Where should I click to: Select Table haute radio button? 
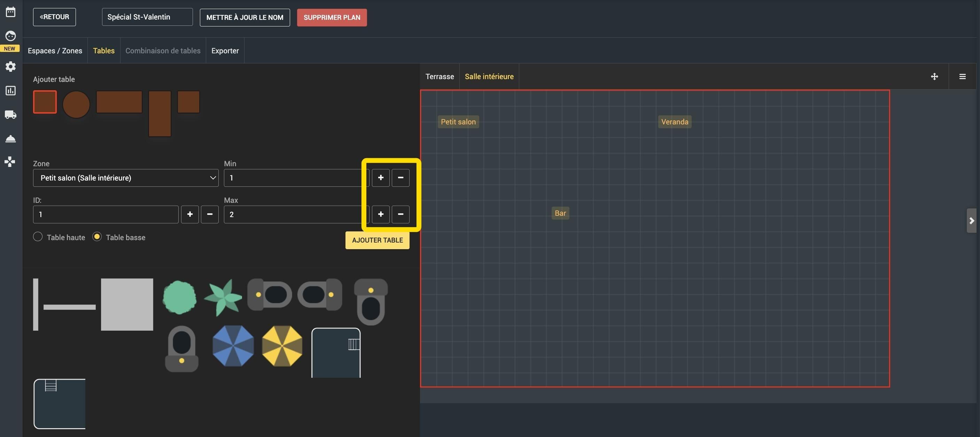click(38, 237)
